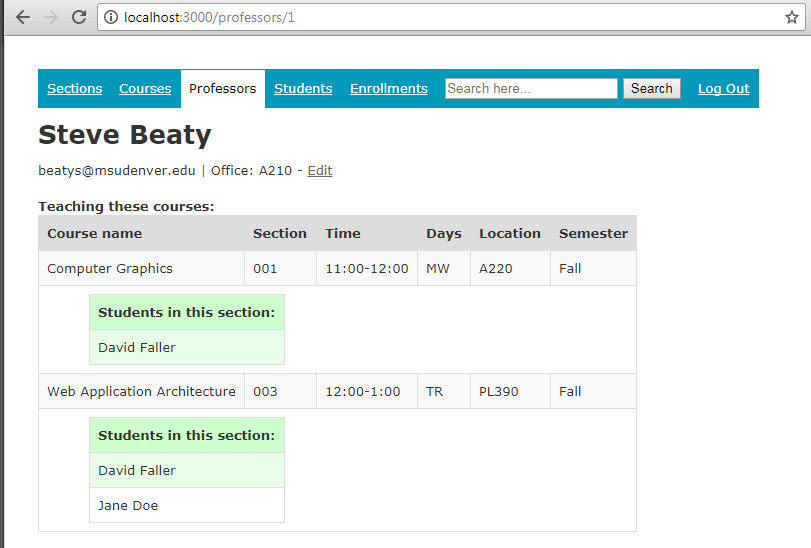Click the TR days cell

[x=444, y=391]
